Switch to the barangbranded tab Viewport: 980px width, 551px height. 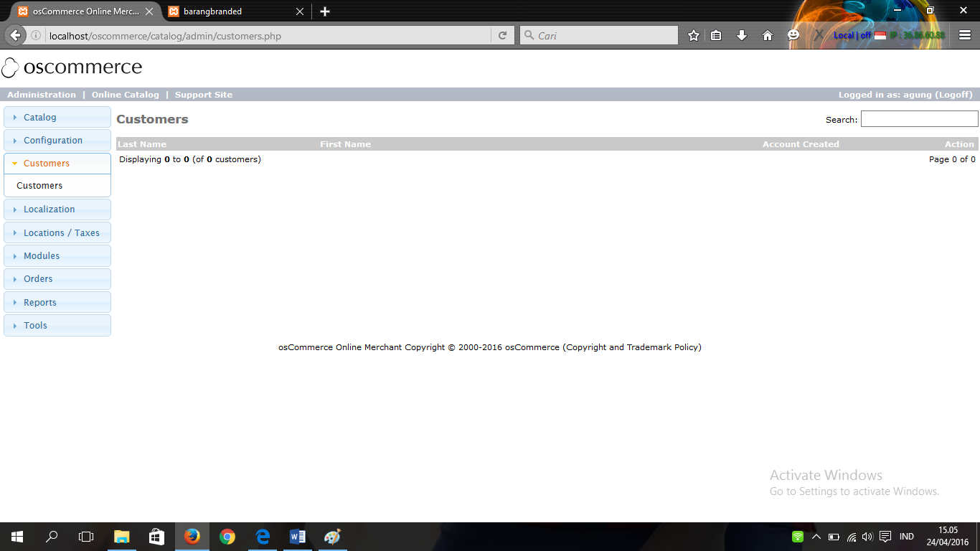coord(237,11)
